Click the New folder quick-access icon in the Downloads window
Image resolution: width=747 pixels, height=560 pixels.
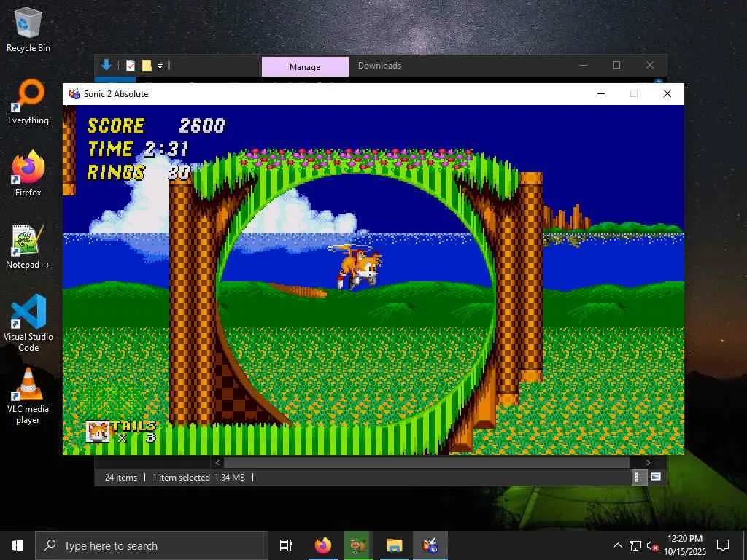(147, 66)
